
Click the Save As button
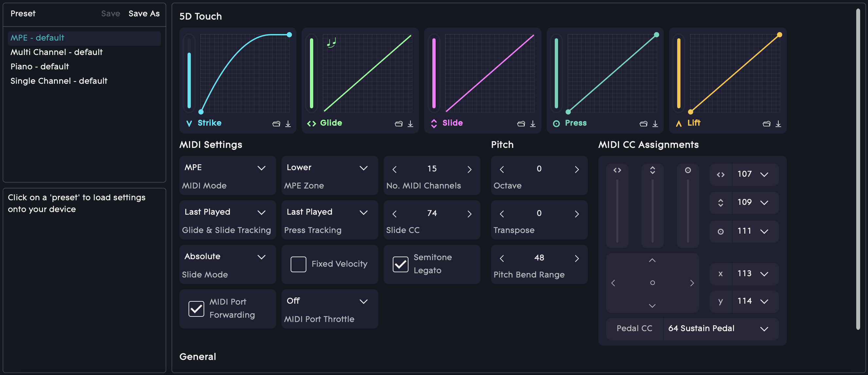(144, 13)
